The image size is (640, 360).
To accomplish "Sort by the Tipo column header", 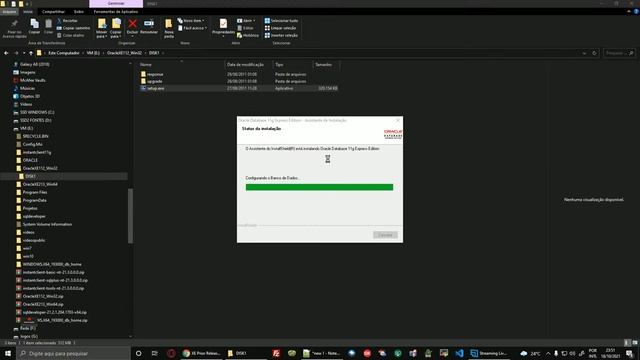I will (x=292, y=64).
